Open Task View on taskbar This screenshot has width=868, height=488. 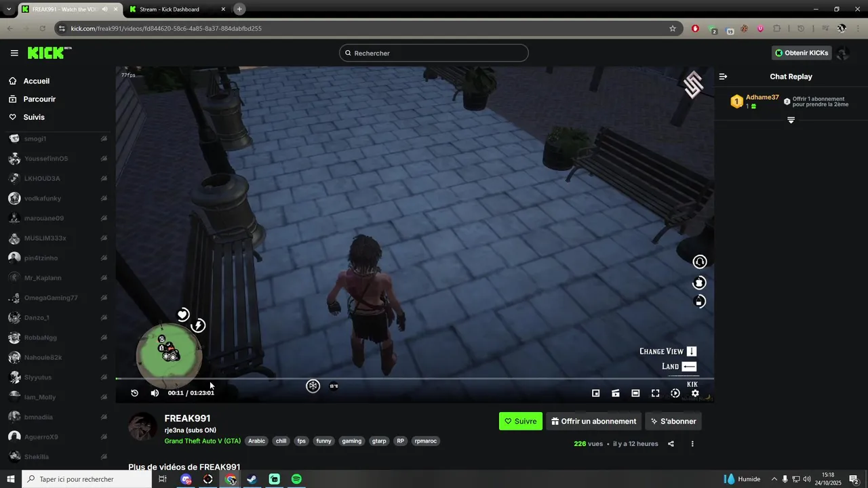pos(163,479)
